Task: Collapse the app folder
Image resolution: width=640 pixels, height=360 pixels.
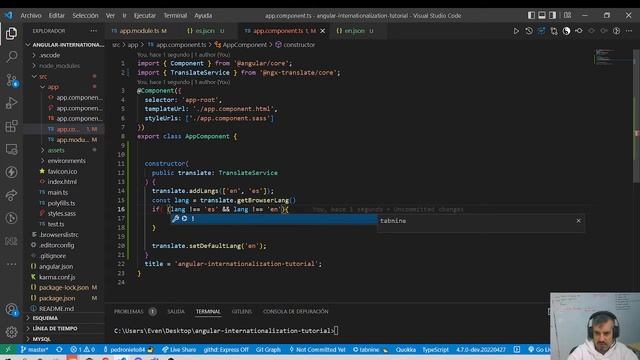Action: [64, 87]
